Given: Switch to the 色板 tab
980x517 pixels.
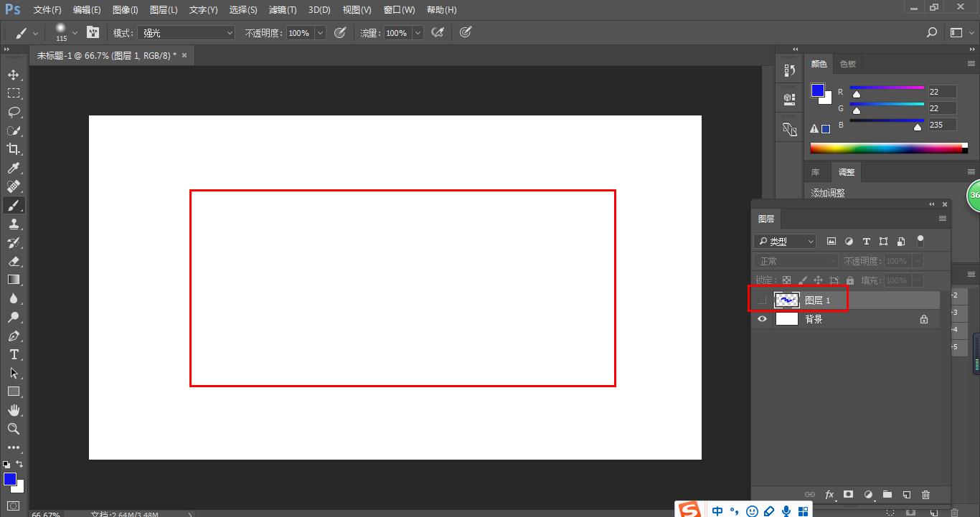Looking at the screenshot, I should pyautogui.click(x=848, y=64).
